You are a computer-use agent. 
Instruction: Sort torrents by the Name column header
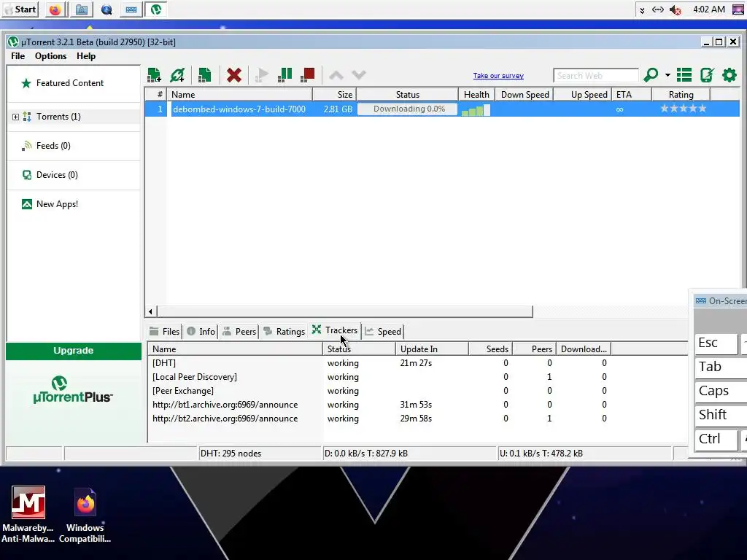click(240, 95)
